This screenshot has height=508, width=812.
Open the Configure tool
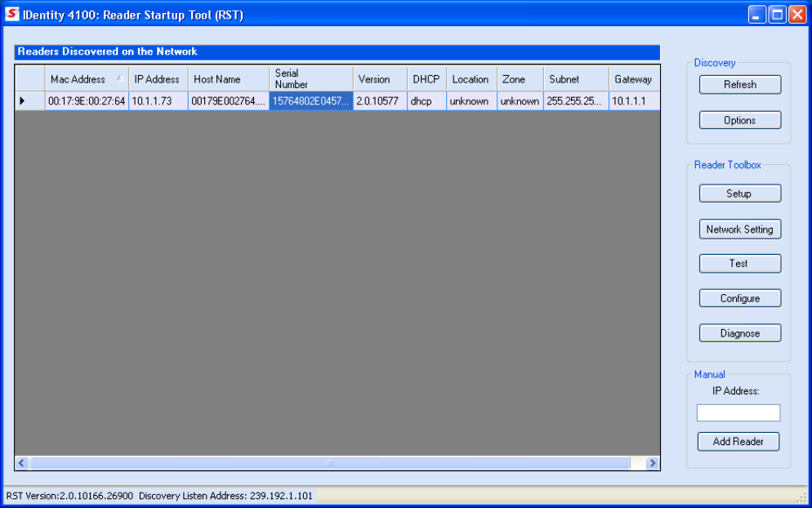tap(739, 298)
